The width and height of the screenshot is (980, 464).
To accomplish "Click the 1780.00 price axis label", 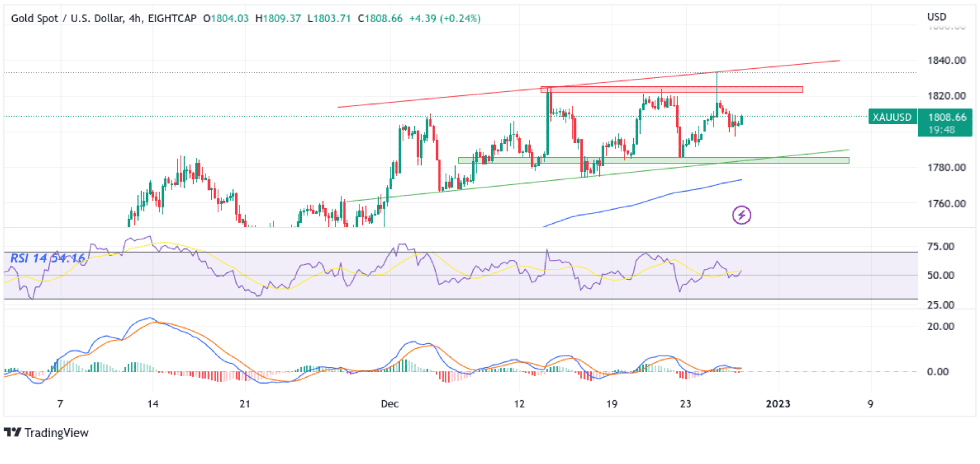I will (x=947, y=167).
